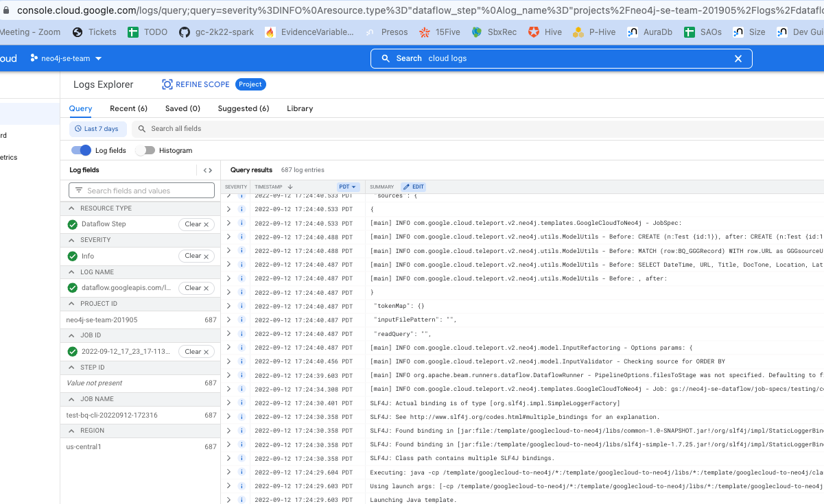Click the lock icon in address bar

pos(5,10)
